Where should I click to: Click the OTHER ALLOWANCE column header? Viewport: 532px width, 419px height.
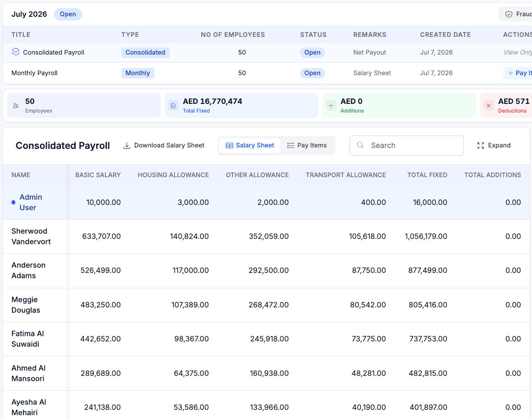coord(257,175)
